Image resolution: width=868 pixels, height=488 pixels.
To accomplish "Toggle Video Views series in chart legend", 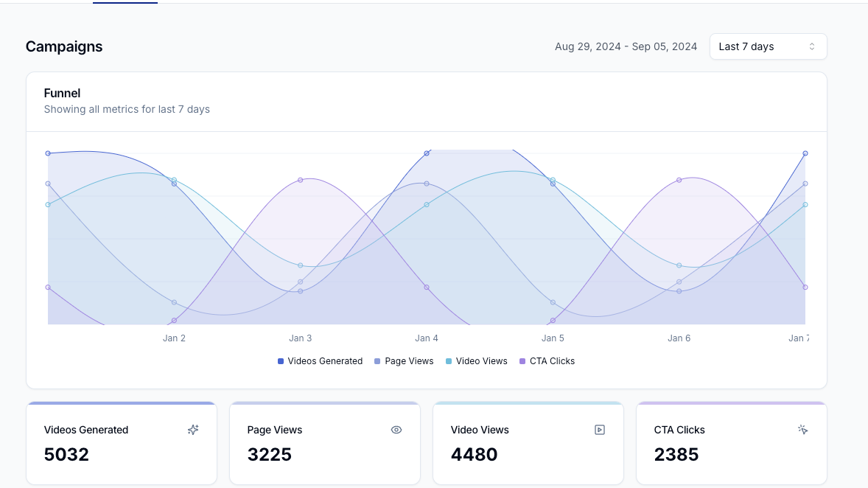I will pyautogui.click(x=477, y=361).
